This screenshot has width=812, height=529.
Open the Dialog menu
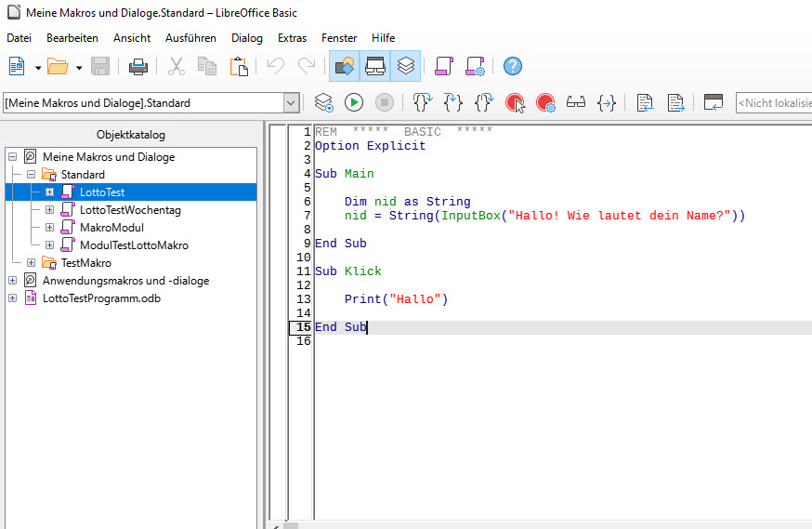coord(247,38)
